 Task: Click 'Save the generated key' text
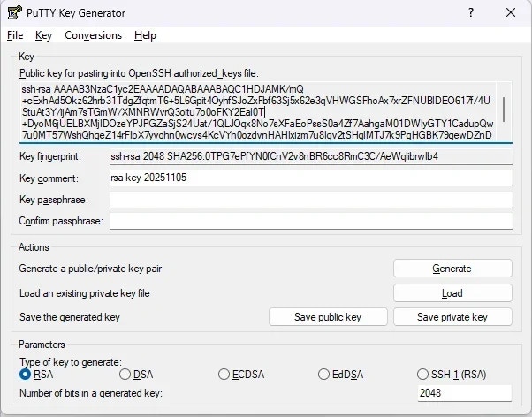(70, 317)
